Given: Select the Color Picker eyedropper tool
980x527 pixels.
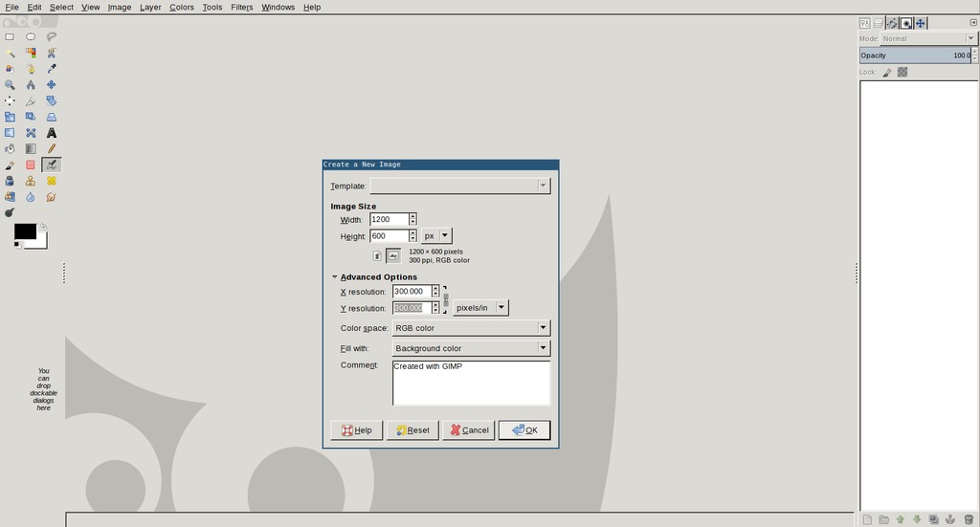Looking at the screenshot, I should pos(52,69).
